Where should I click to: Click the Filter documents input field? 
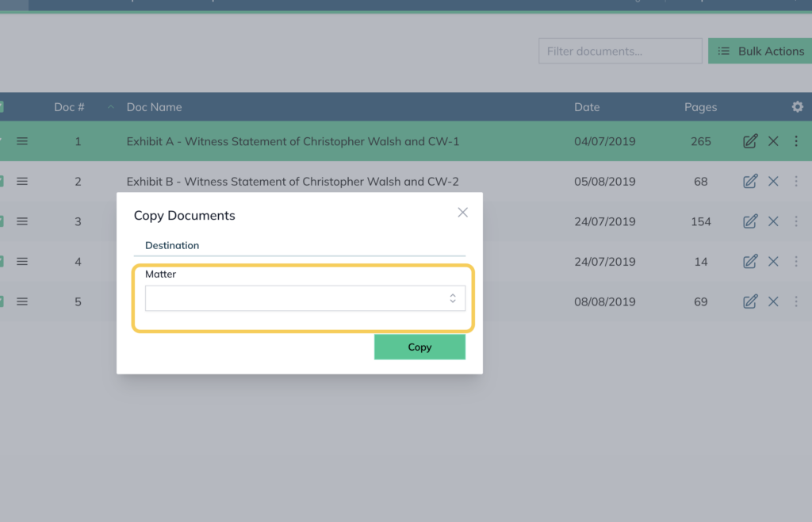pyautogui.click(x=620, y=51)
